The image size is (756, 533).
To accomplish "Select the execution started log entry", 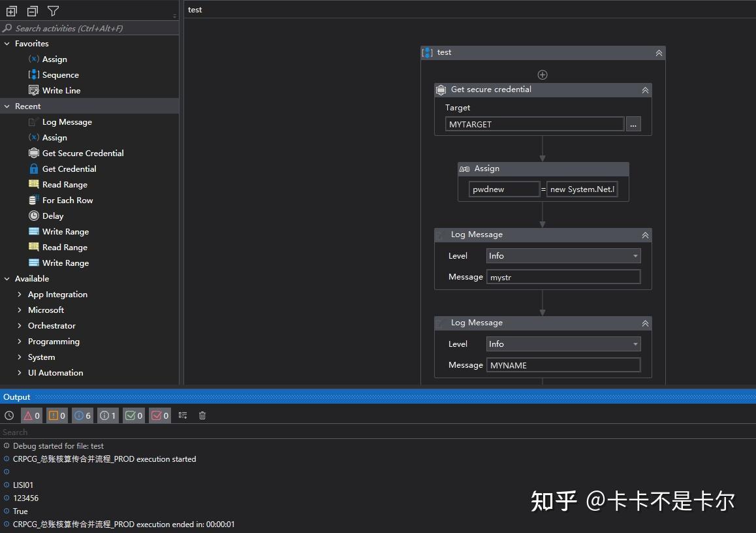I will pos(104,459).
